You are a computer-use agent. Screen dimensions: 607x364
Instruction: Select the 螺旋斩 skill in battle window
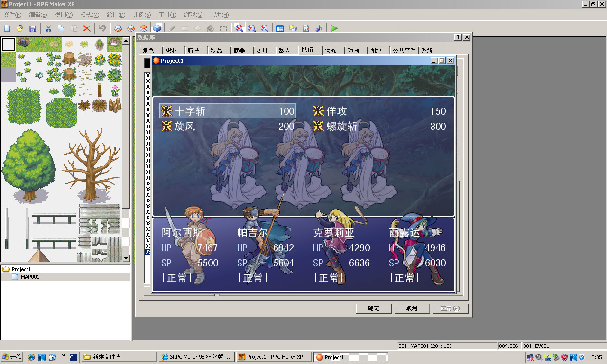379,127
